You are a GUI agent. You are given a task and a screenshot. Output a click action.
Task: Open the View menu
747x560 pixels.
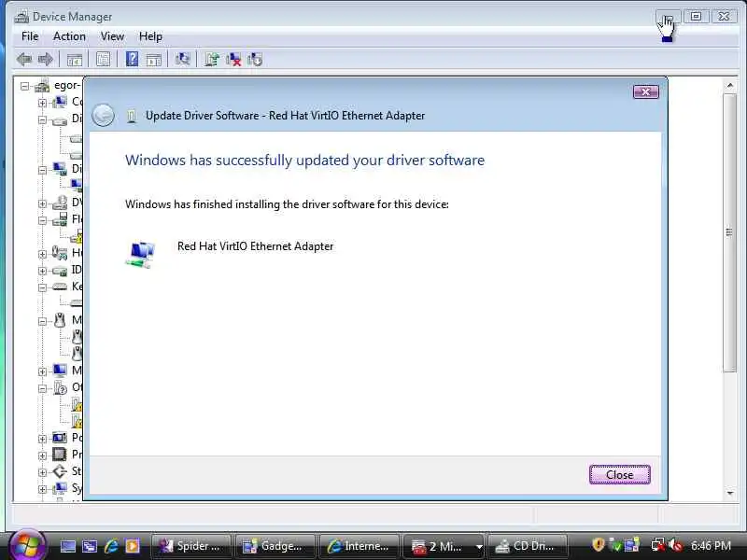tap(112, 36)
